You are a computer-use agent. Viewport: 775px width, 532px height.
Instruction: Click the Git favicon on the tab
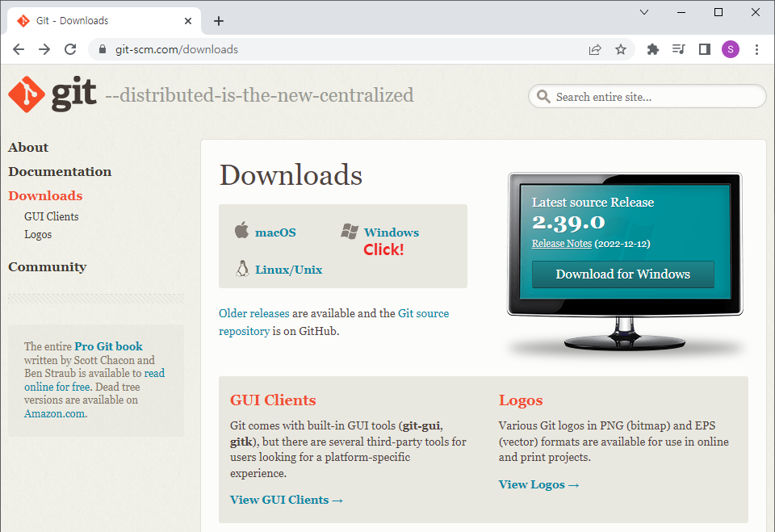[23, 21]
